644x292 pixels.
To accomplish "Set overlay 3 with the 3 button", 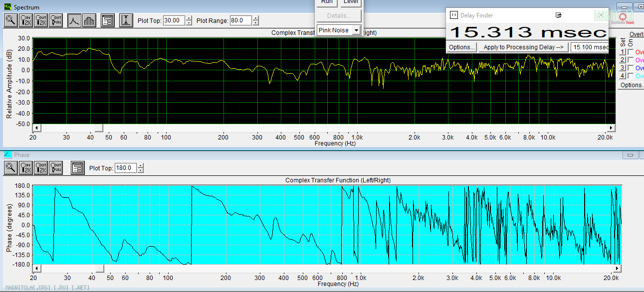I will (x=622, y=68).
